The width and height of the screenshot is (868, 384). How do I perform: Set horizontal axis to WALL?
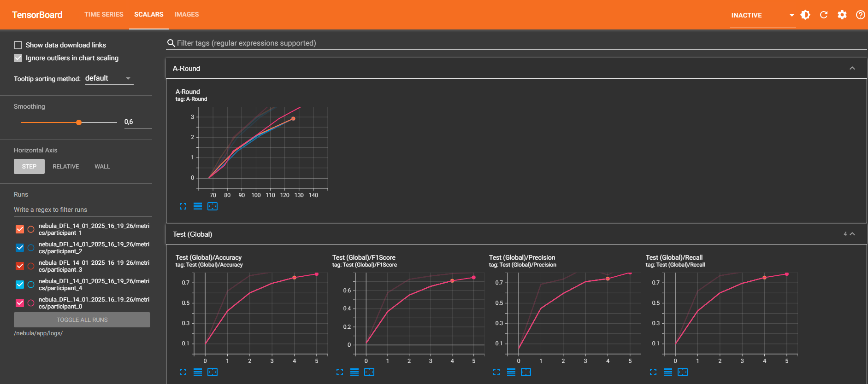[102, 166]
